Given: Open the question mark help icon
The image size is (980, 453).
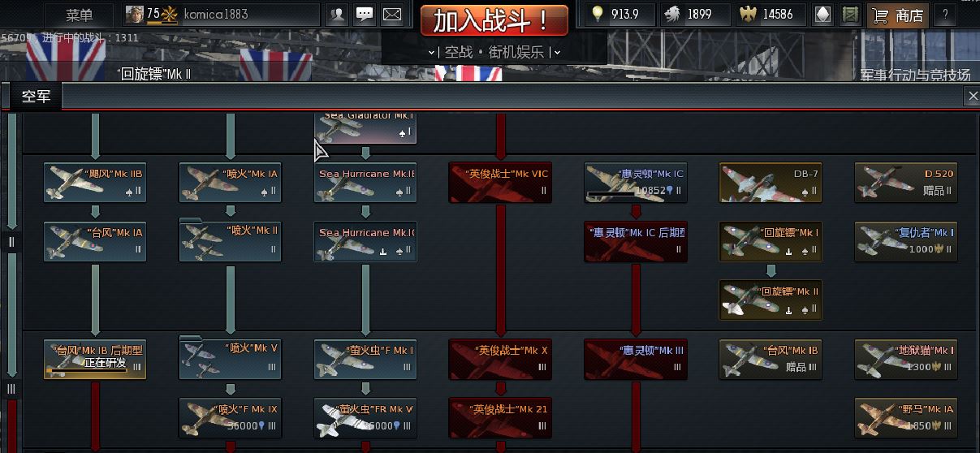Looking at the screenshot, I should click(944, 15).
